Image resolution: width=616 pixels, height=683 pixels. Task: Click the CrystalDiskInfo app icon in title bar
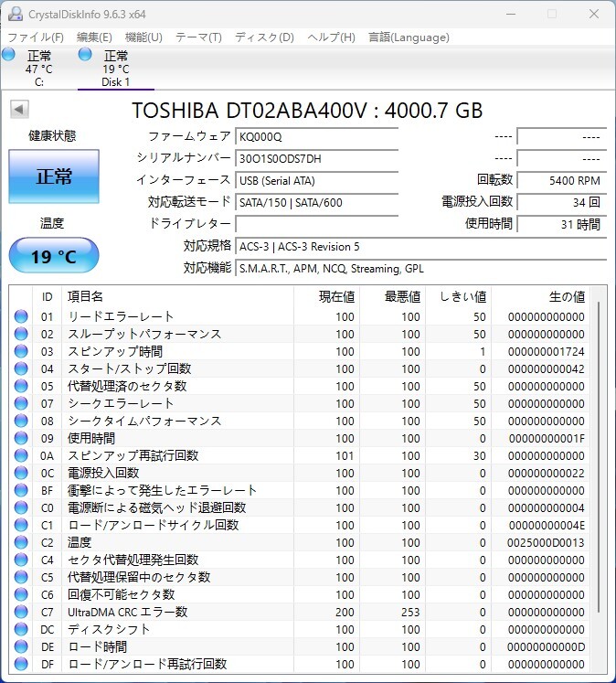tap(16, 14)
